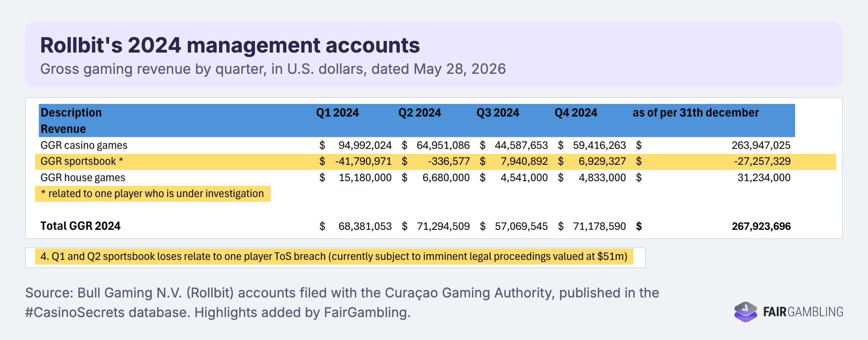Click the house games value 6,680,000

click(446, 177)
